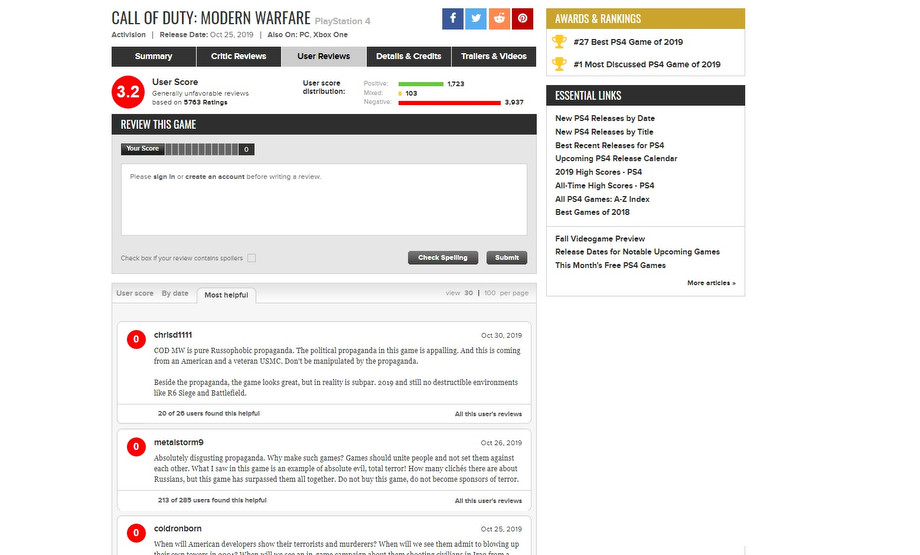
Task: Share the page via Pinterest icon
Action: [x=522, y=19]
